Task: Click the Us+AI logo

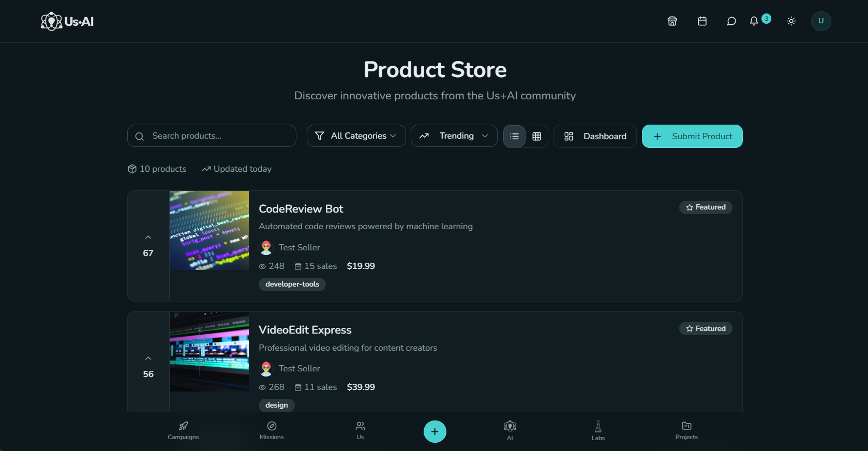Action: [x=67, y=21]
